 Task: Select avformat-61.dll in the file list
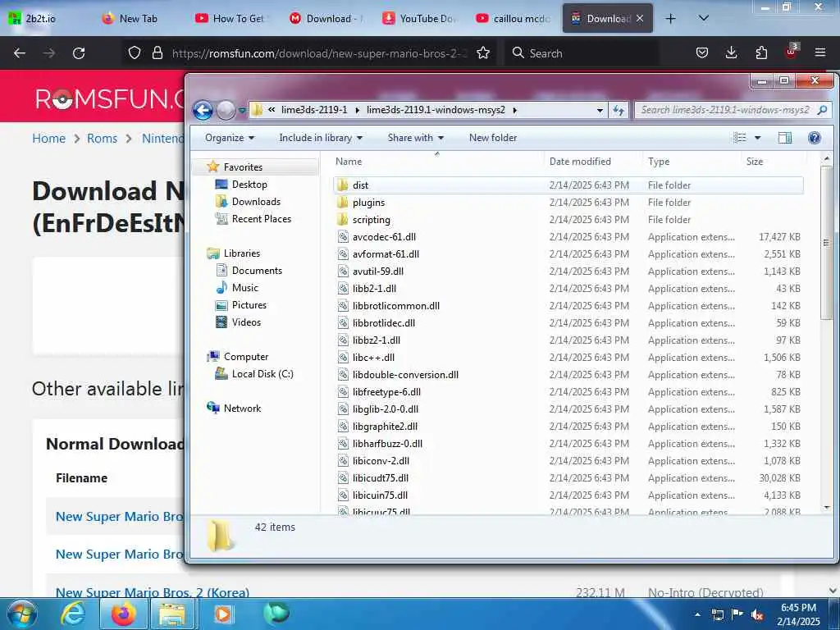point(386,254)
